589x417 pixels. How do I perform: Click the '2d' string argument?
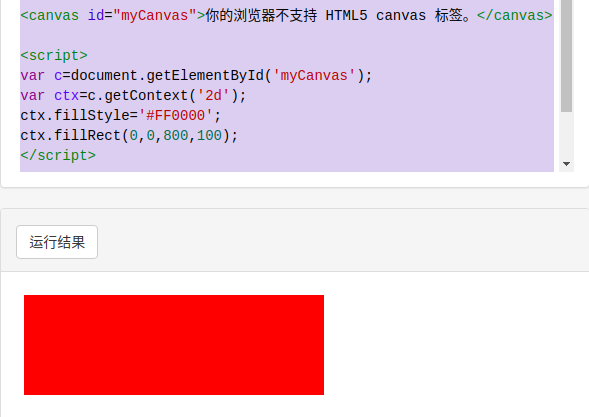pos(213,95)
